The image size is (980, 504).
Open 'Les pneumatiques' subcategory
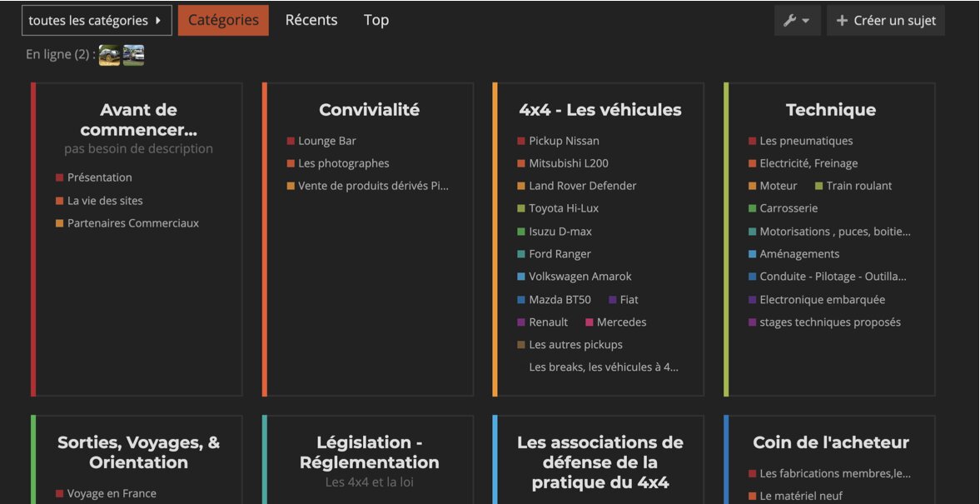point(801,142)
